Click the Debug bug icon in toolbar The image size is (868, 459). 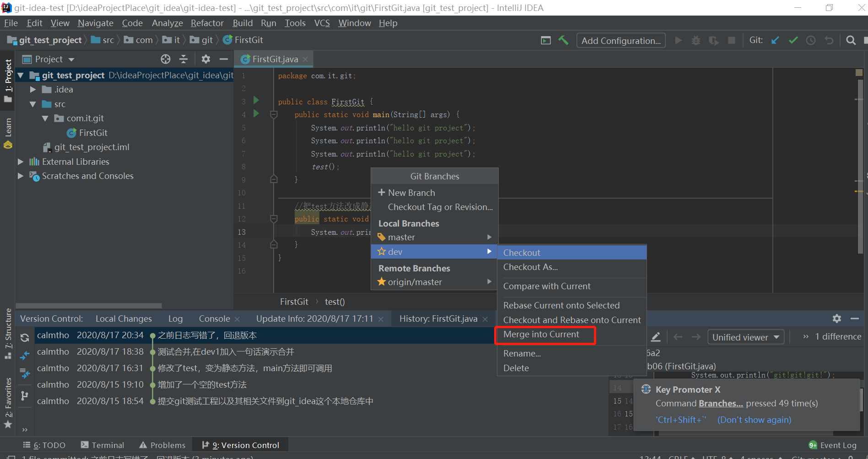(696, 40)
